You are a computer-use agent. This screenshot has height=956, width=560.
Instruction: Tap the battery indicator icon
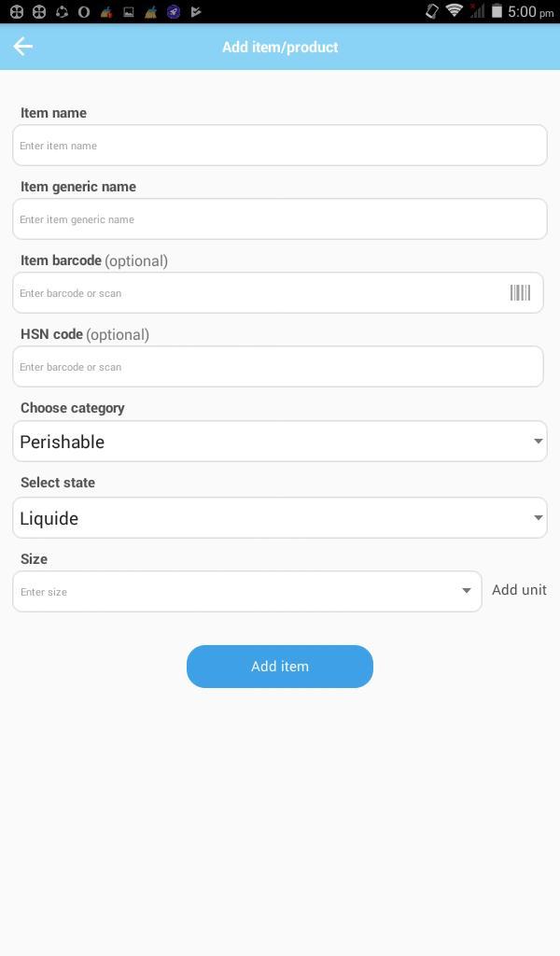(497, 11)
